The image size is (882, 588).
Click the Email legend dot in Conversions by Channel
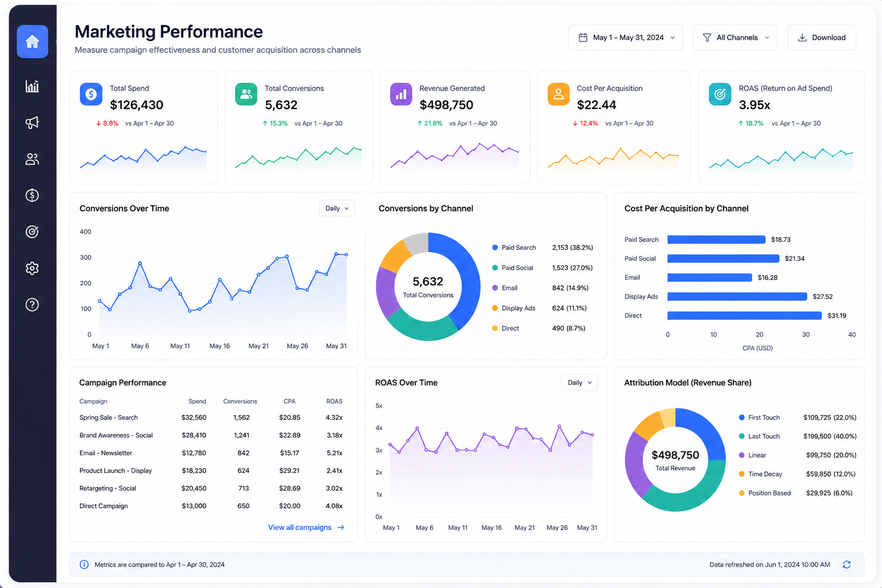click(x=495, y=288)
